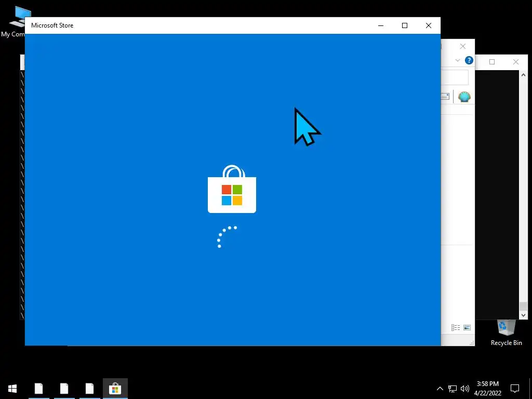The image size is (532, 399).
Task: Click the 3:58 PM clock and date
Action: 487,389
